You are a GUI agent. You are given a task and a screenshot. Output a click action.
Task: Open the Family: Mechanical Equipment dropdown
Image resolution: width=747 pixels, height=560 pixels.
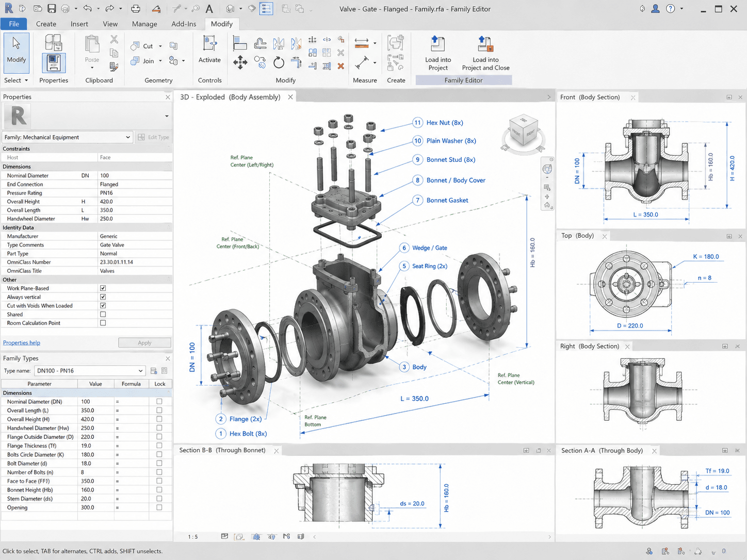coord(67,137)
